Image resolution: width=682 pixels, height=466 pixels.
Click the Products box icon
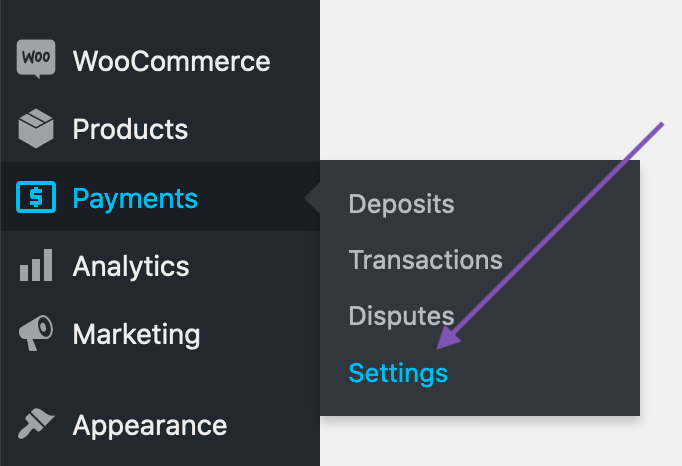pos(35,129)
